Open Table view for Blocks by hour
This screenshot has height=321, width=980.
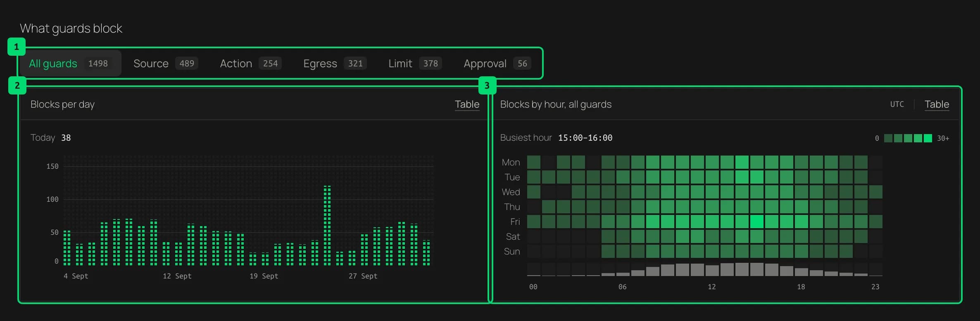pyautogui.click(x=937, y=104)
